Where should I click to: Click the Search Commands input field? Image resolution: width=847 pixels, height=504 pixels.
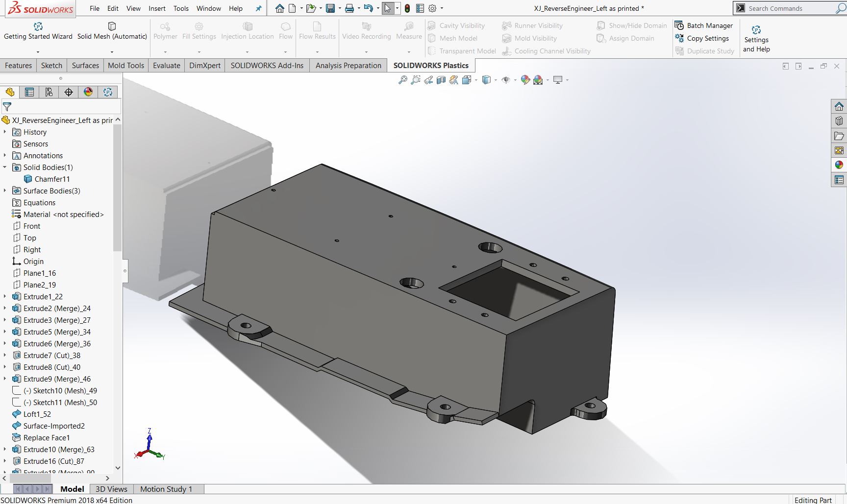pyautogui.click(x=789, y=8)
